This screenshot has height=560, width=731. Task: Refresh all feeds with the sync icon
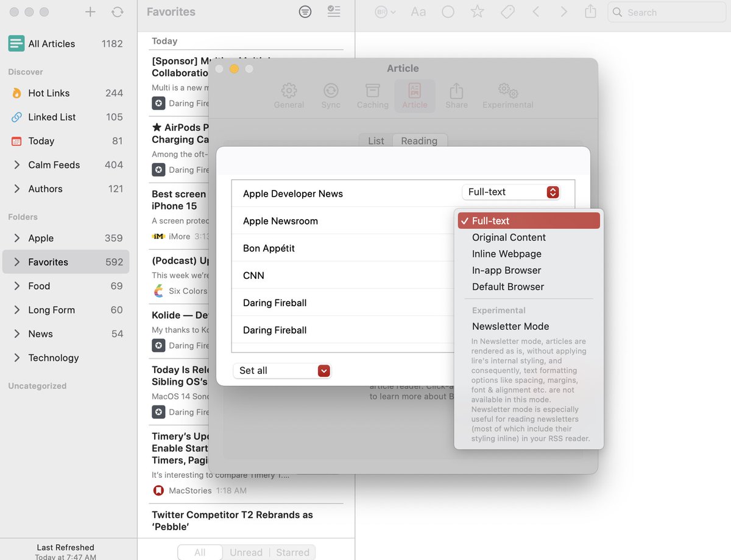pos(118,12)
